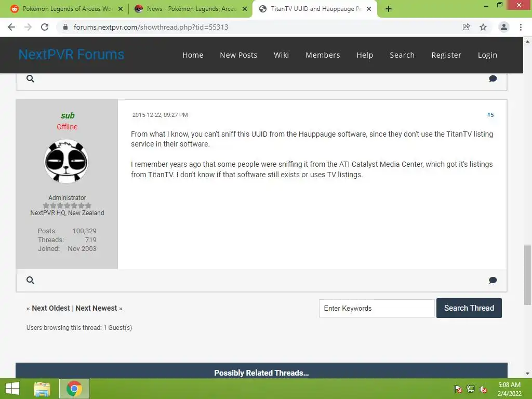Click the browser forward arrow
Viewport: 532px width, 399px height.
coord(28,27)
